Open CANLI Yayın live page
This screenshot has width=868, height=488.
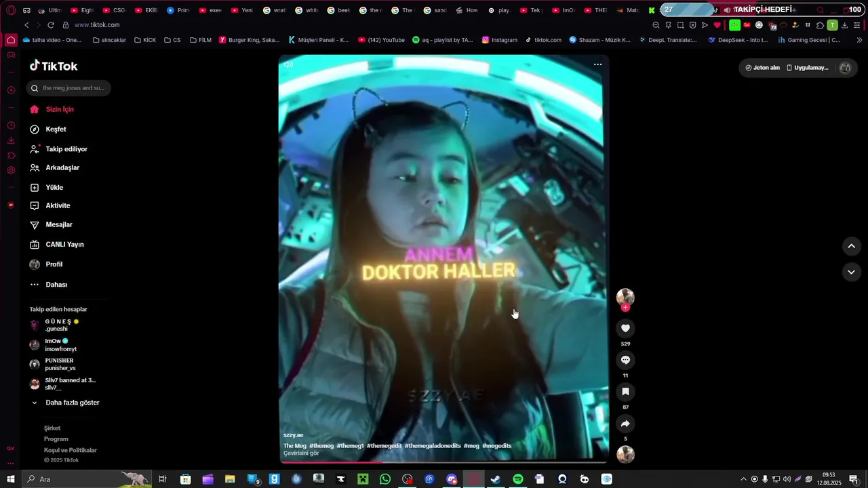[x=57, y=244]
